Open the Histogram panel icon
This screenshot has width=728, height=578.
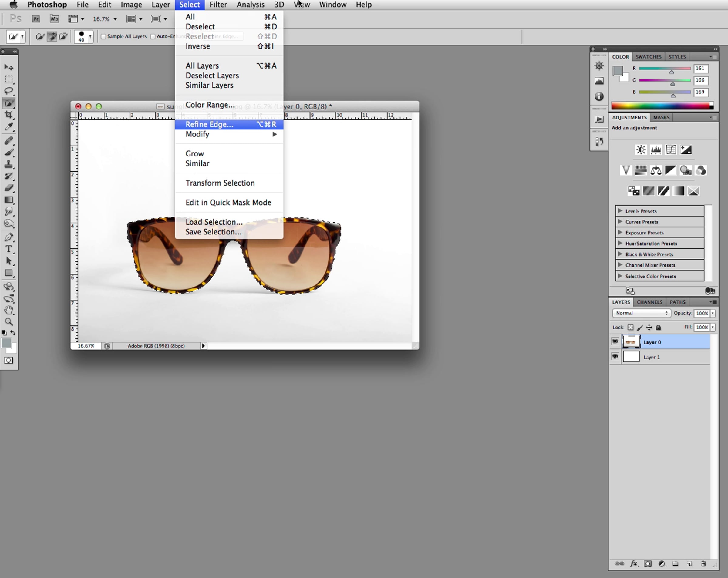(x=599, y=81)
